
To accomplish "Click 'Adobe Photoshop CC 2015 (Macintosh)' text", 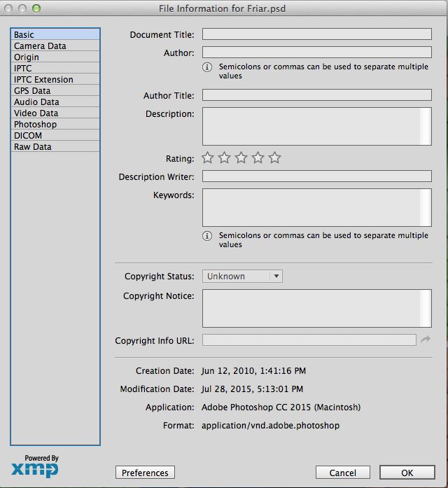I will tap(281, 407).
